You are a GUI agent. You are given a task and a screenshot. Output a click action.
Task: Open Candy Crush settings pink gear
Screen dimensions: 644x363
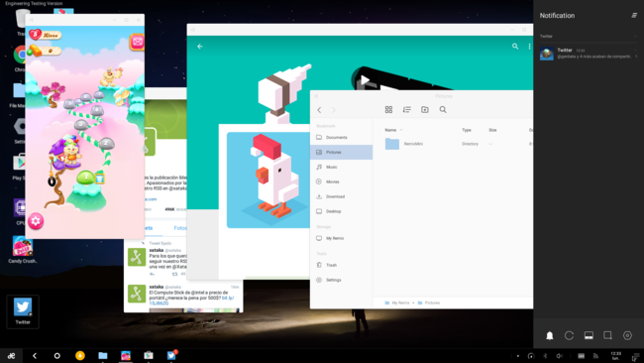tap(36, 221)
